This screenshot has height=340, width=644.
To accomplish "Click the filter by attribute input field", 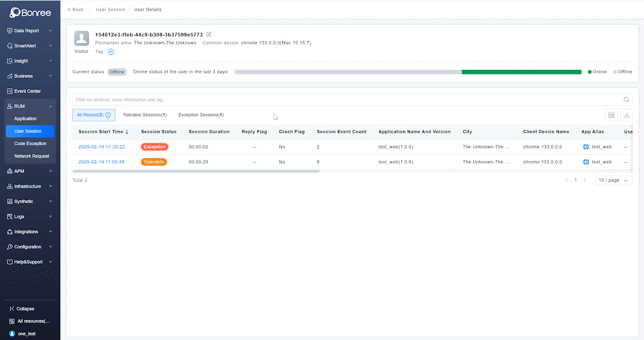I will [347, 100].
